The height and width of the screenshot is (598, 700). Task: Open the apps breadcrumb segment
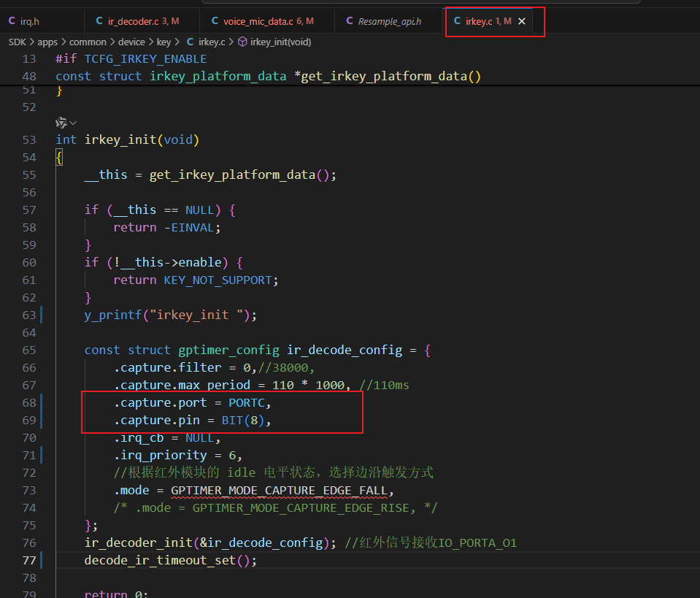[x=47, y=42]
